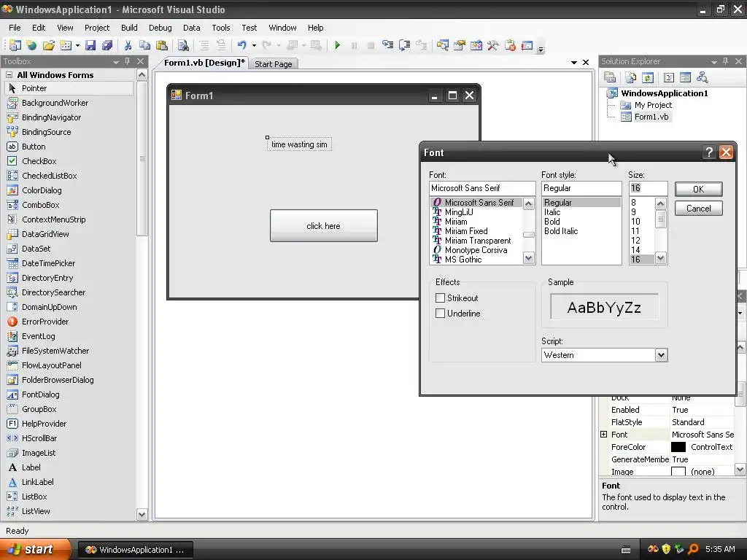The image size is (747, 560).
Task: Open the Project menu
Action: pos(97,28)
